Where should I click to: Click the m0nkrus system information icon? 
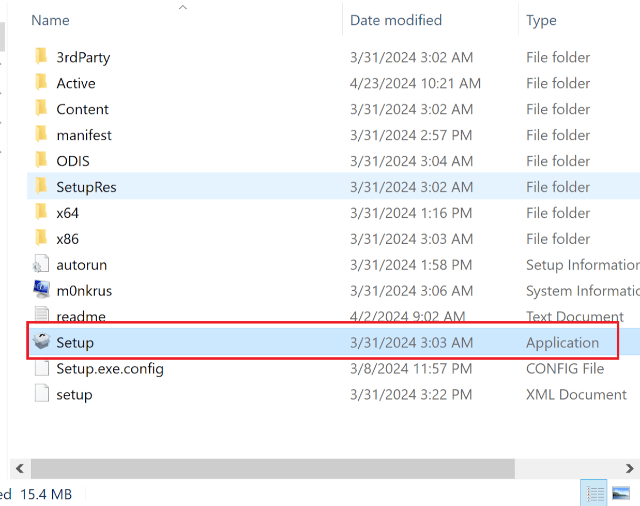pos(41,289)
